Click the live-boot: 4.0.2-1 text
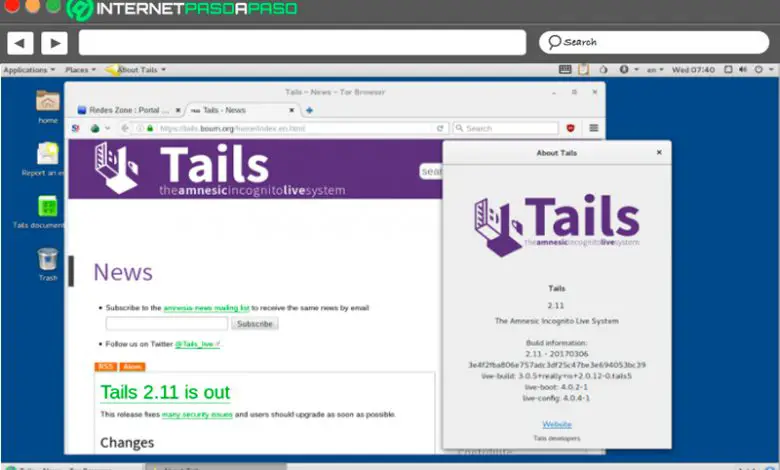Screen dimensions: 780x470 [x=557, y=387]
